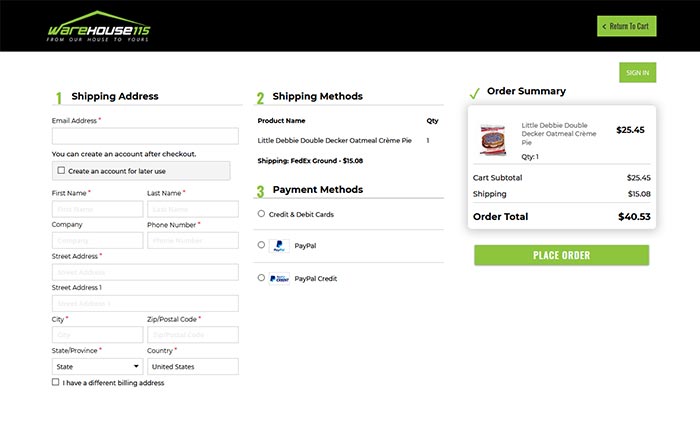Open the Little Debbie product thumbnail
Screen dimensions: 700x435
(493, 140)
